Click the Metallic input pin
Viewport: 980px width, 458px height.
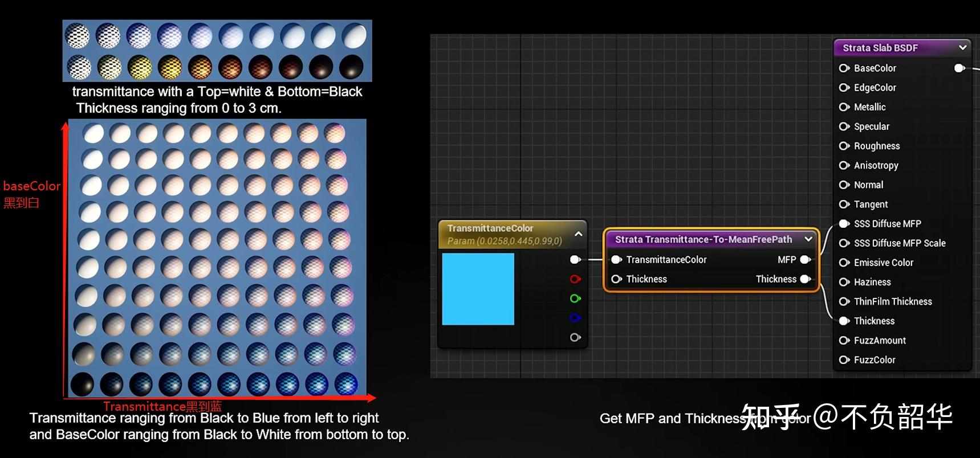(844, 107)
